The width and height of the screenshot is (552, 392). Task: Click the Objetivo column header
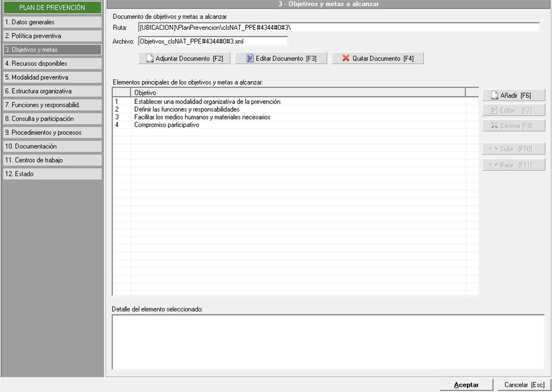tap(298, 93)
